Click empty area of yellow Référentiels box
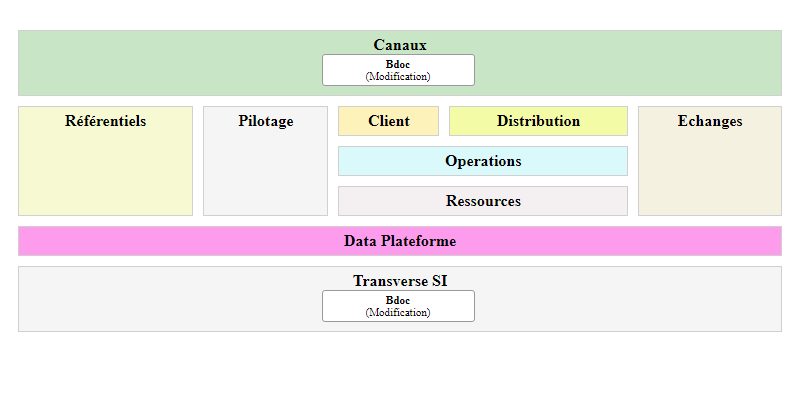800x400 pixels. coord(105,175)
